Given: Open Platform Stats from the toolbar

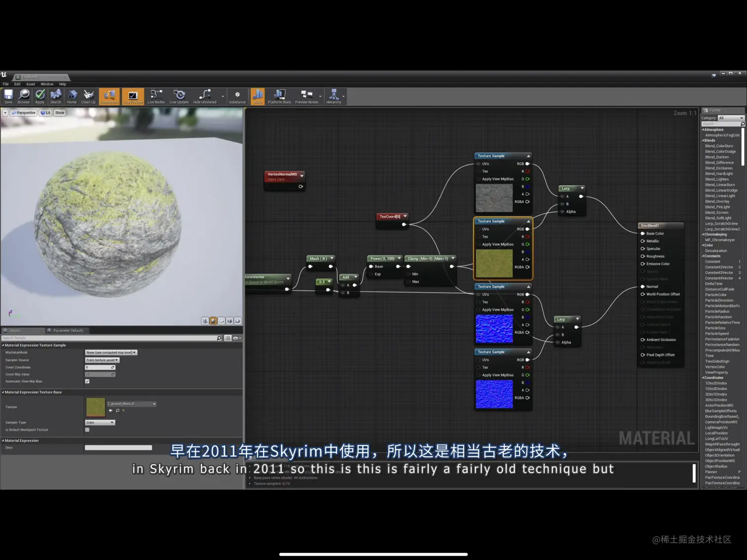Looking at the screenshot, I should (279, 96).
